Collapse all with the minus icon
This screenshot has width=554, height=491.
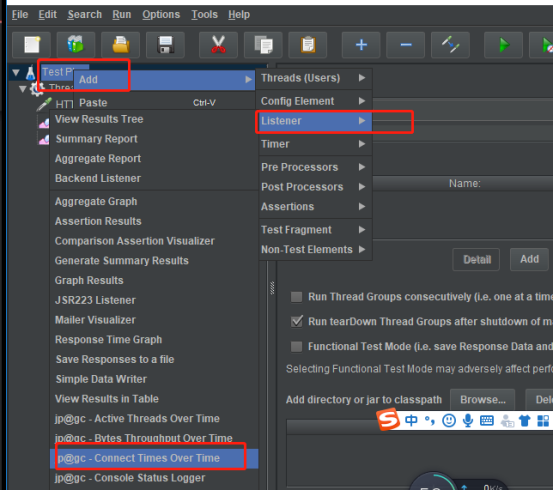point(406,45)
